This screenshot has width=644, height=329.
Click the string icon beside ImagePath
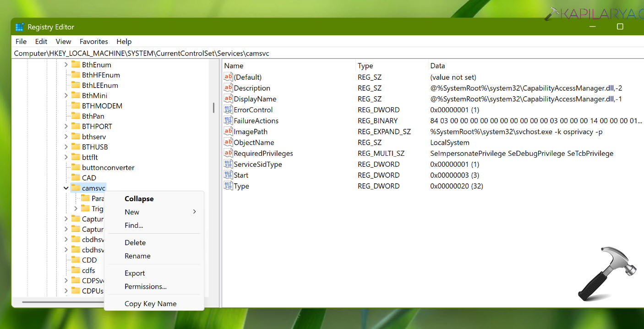click(228, 132)
